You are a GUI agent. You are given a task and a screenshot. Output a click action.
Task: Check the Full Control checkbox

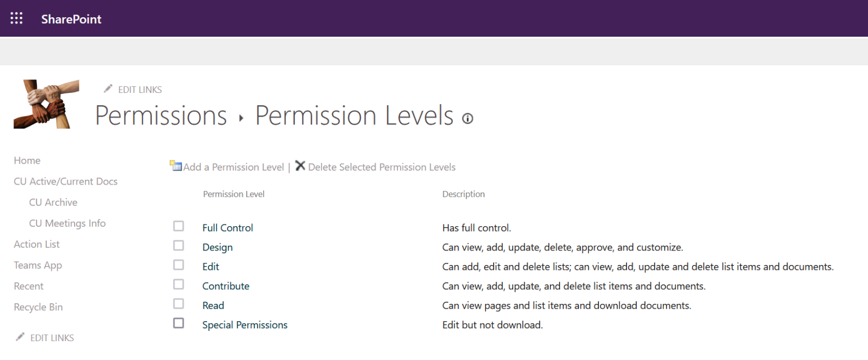179,226
